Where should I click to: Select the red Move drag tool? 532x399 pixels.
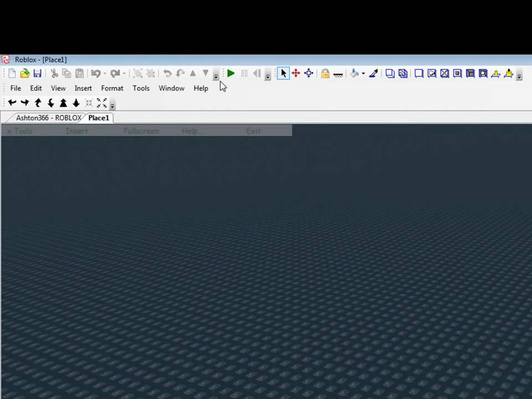tap(296, 73)
